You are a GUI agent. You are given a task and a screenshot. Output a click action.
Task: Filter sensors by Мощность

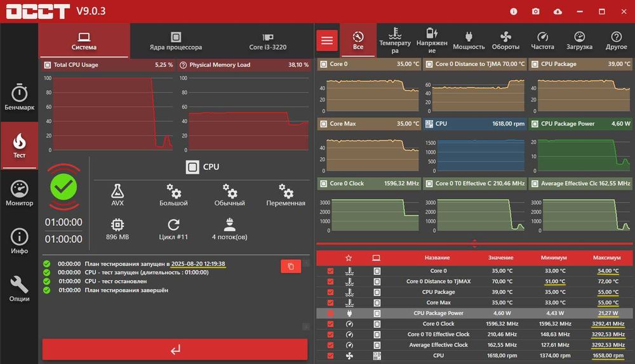tap(469, 41)
